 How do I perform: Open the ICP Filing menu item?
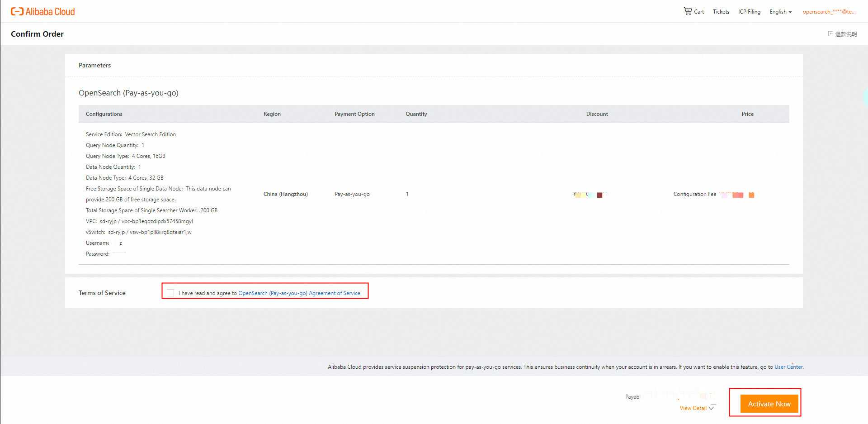(750, 12)
